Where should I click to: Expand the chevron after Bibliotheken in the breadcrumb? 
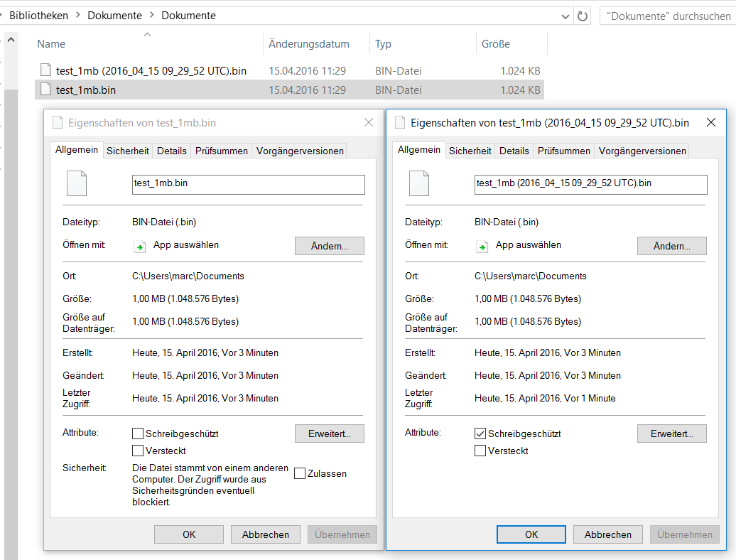click(x=78, y=16)
